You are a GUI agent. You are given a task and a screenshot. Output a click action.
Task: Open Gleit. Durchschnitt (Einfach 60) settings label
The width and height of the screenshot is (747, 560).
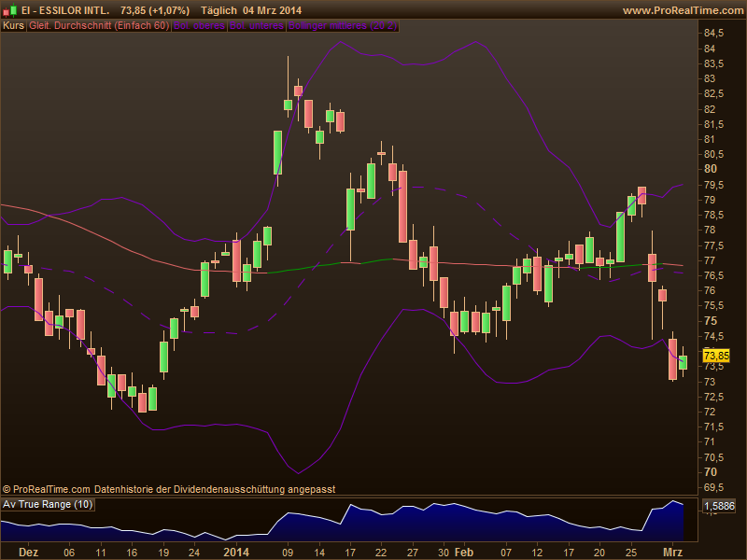[x=99, y=26]
